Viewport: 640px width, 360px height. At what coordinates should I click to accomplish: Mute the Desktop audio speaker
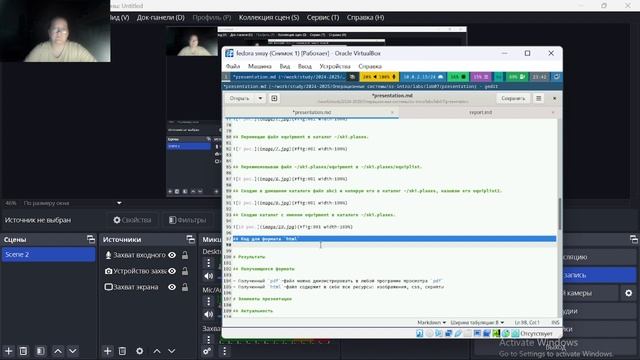point(209,276)
